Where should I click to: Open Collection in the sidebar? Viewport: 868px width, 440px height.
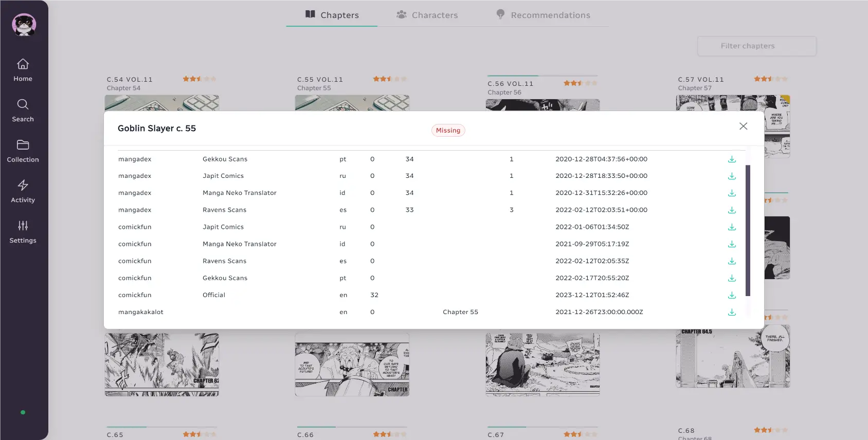pyautogui.click(x=23, y=151)
